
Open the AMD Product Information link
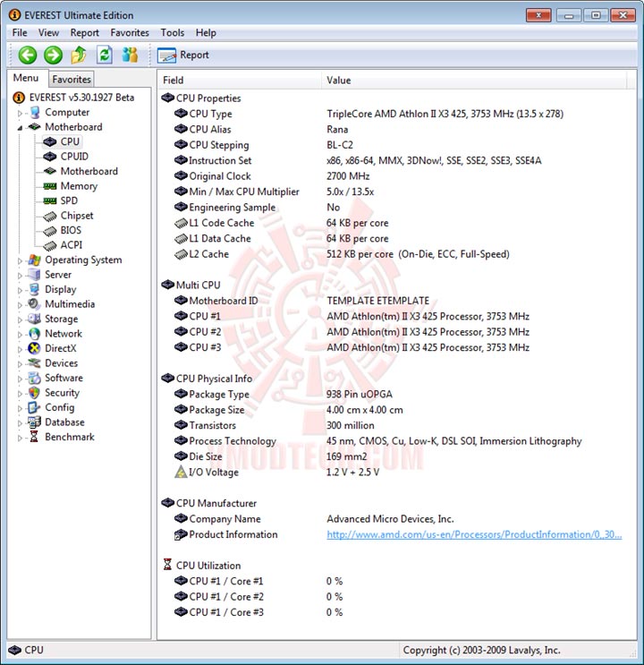(x=474, y=534)
